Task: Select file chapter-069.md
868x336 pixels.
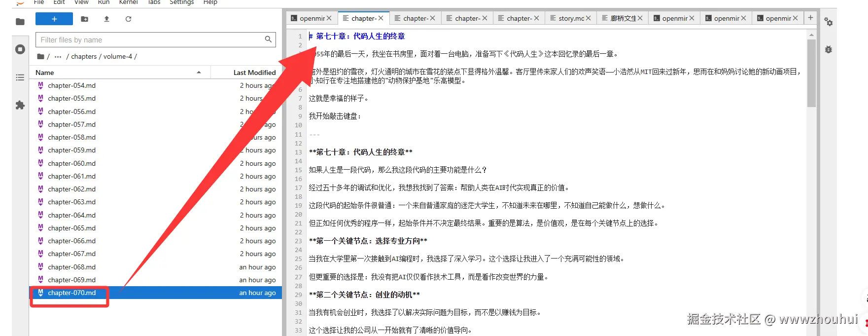Action: pyautogui.click(x=156, y=280)
